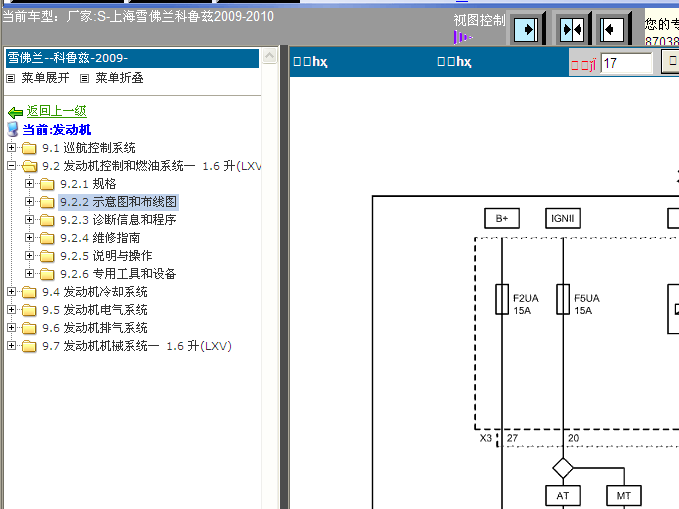Expand the 9.1 巡航控制系统 node

pos(12,148)
